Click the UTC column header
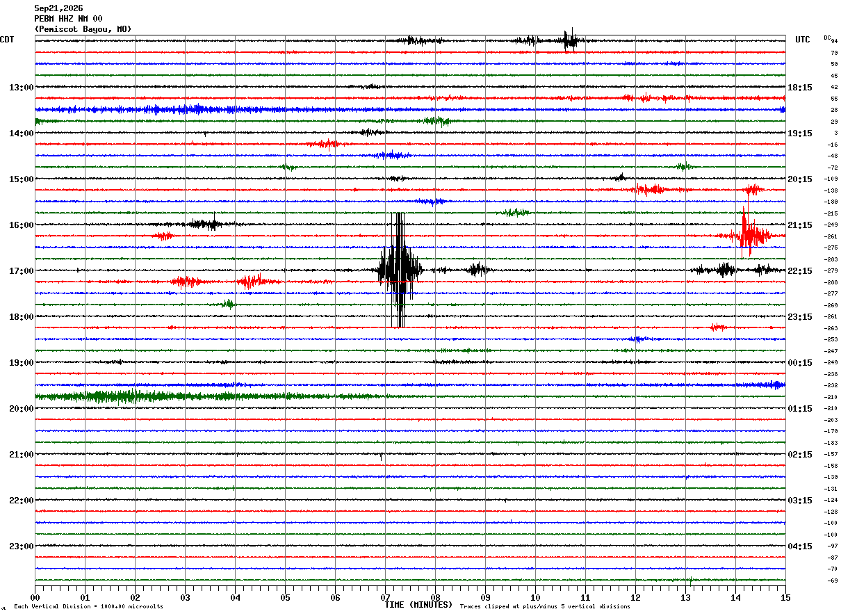The width and height of the screenshot is (841, 616). (803, 40)
